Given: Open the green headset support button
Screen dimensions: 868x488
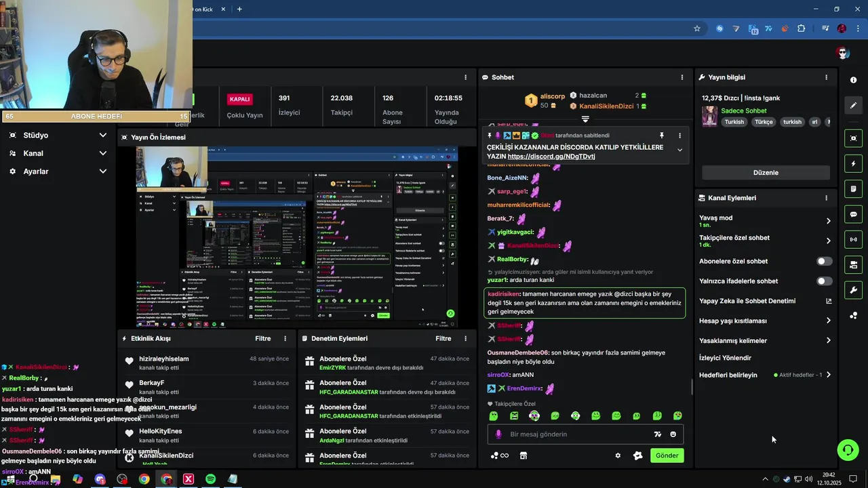Looking at the screenshot, I should (847, 449).
